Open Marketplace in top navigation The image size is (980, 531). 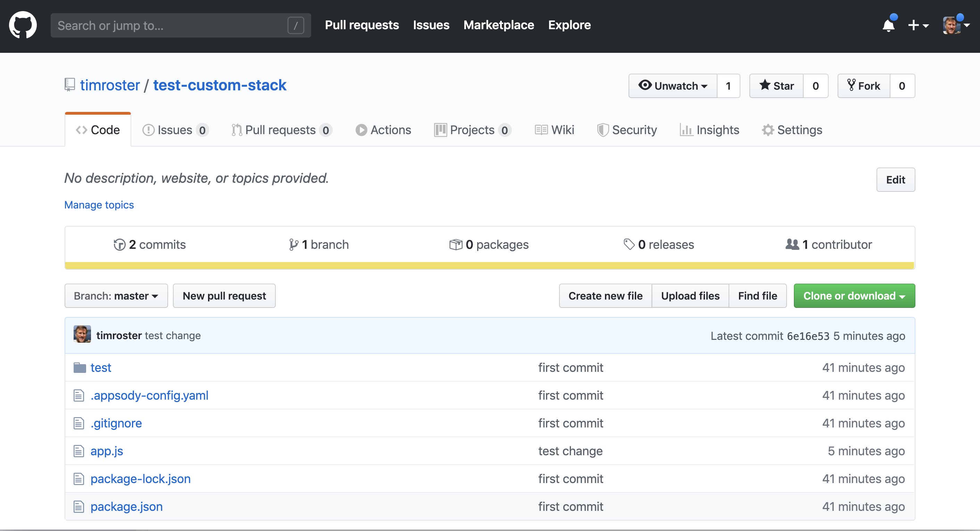tap(499, 25)
